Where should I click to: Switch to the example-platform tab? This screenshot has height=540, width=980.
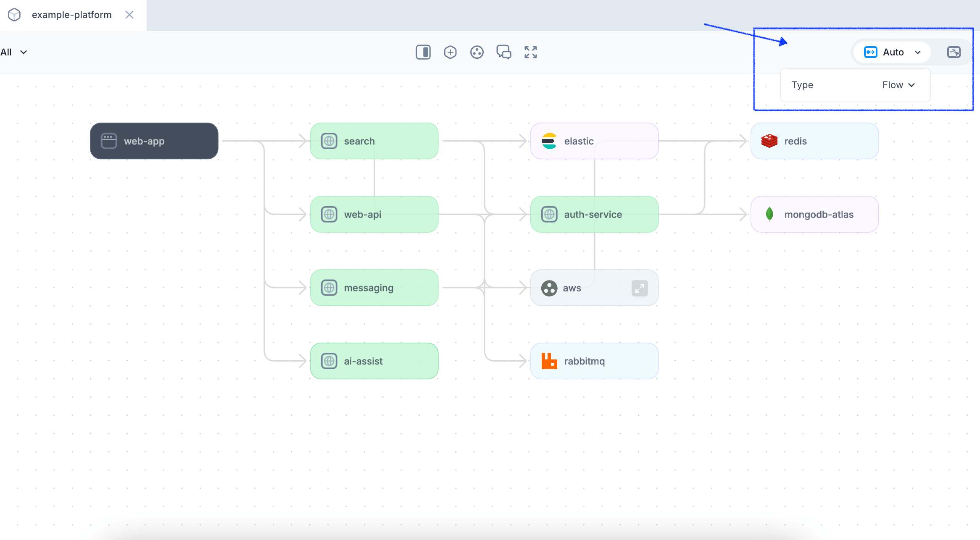(x=72, y=15)
